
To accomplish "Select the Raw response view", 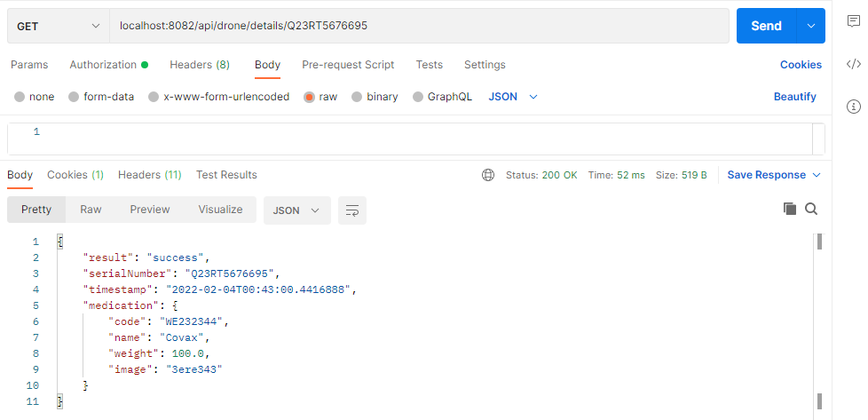I will click(91, 210).
